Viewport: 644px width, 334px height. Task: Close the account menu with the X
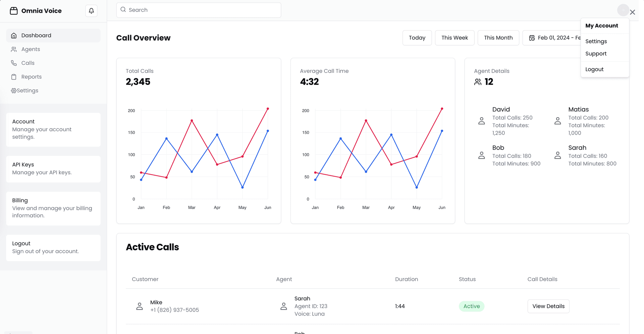click(x=633, y=12)
